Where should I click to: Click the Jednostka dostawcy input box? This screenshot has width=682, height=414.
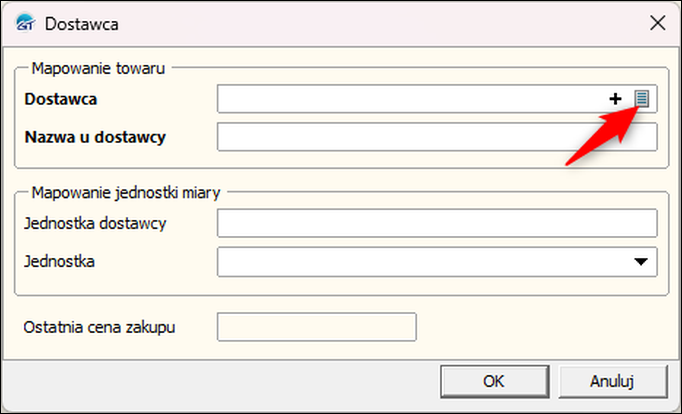[437, 223]
